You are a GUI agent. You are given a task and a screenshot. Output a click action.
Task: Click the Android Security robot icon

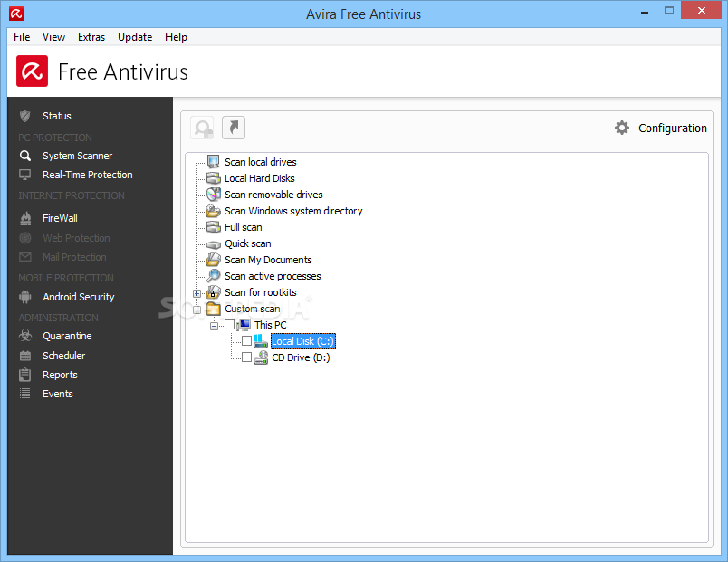pos(25,297)
